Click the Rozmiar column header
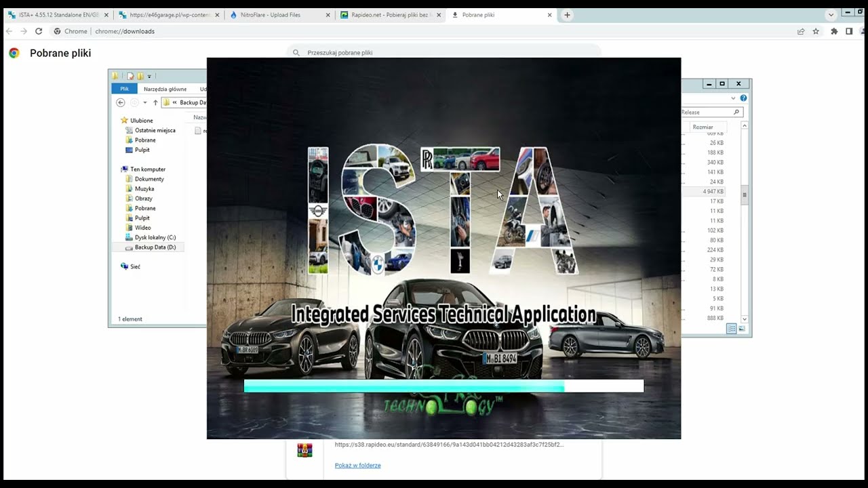The width and height of the screenshot is (868, 488). click(x=703, y=127)
